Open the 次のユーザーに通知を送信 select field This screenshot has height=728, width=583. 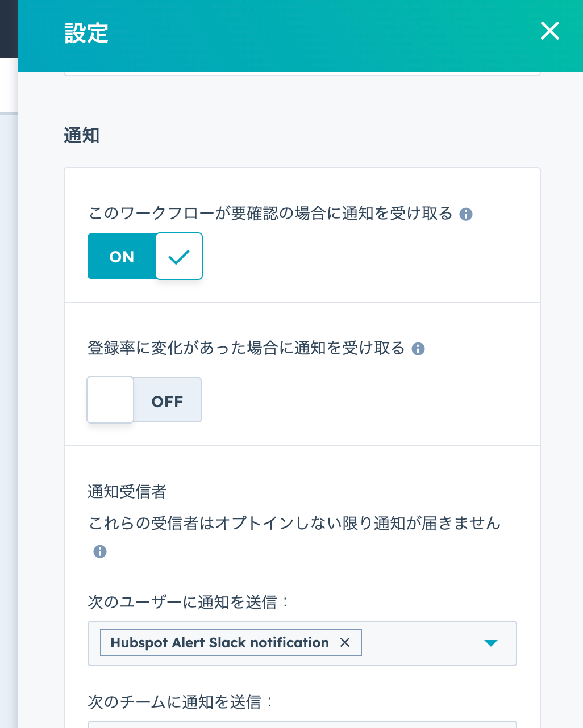(302, 643)
